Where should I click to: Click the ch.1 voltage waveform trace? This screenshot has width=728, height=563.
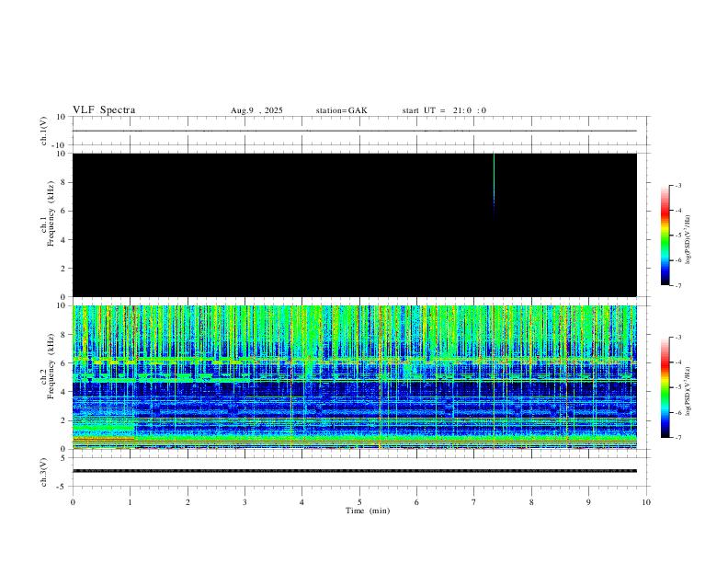click(355, 131)
